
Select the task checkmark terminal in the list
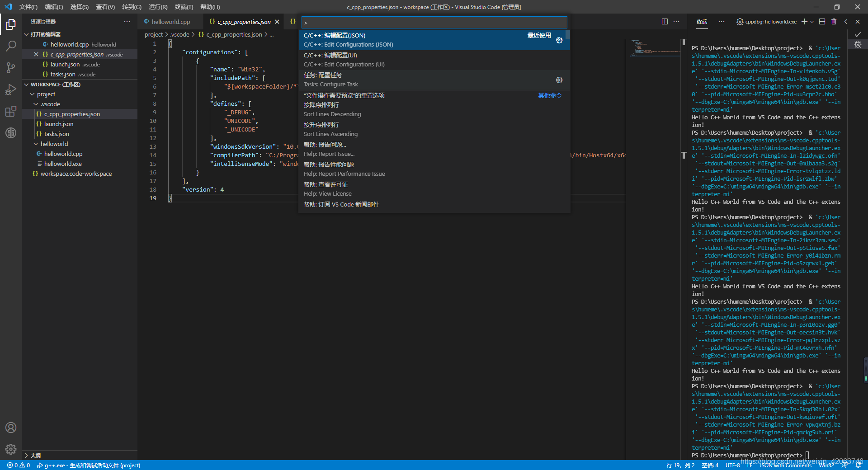(x=858, y=35)
